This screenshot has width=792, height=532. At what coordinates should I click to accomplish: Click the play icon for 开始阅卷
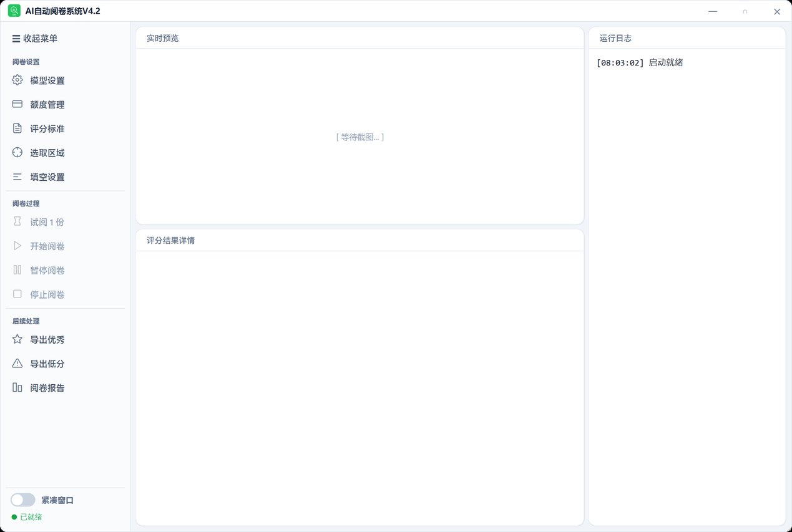(x=17, y=246)
